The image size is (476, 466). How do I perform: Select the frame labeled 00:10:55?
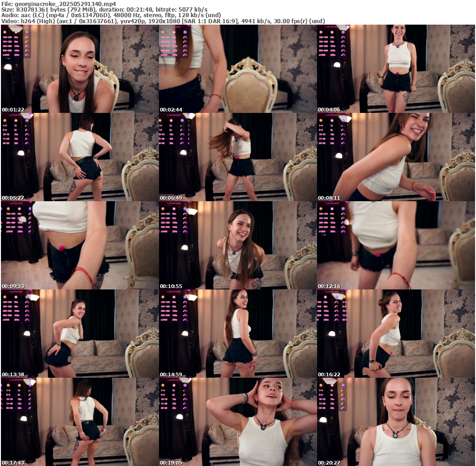pyautogui.click(x=238, y=245)
